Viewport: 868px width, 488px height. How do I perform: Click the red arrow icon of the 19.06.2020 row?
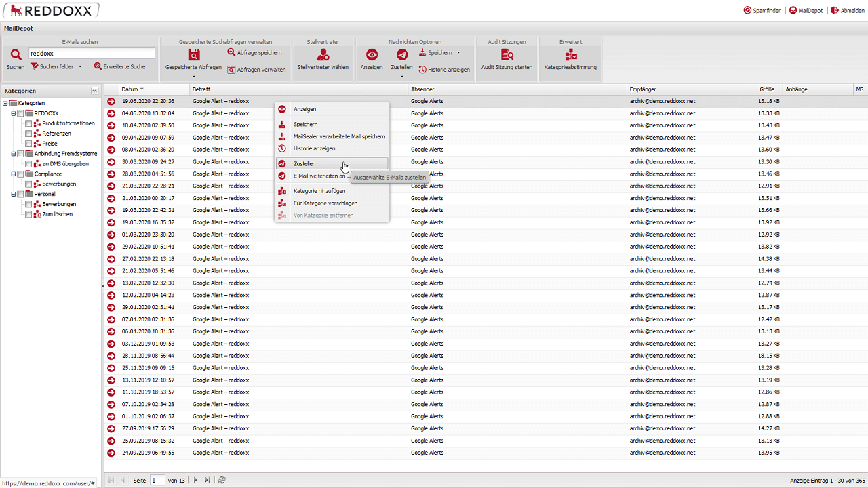111,101
